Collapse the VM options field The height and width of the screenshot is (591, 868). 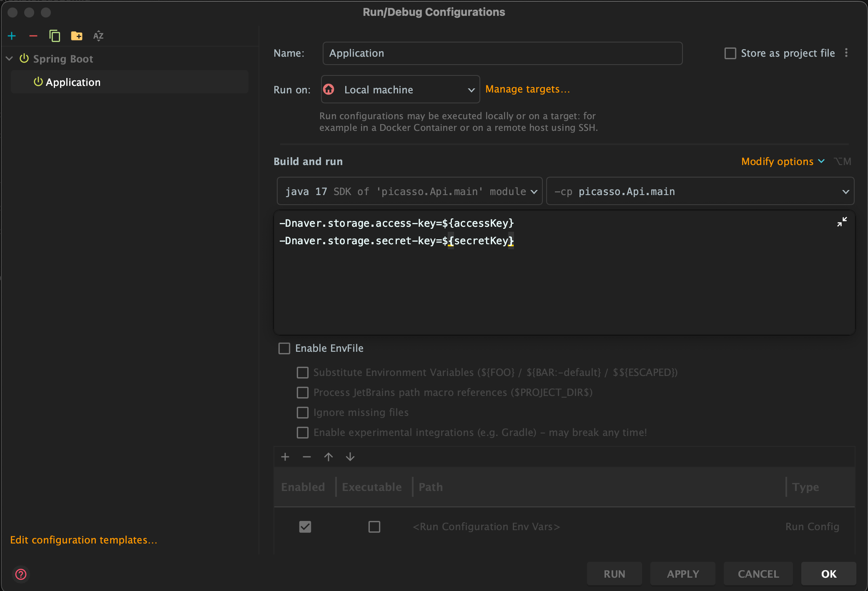pyautogui.click(x=842, y=222)
